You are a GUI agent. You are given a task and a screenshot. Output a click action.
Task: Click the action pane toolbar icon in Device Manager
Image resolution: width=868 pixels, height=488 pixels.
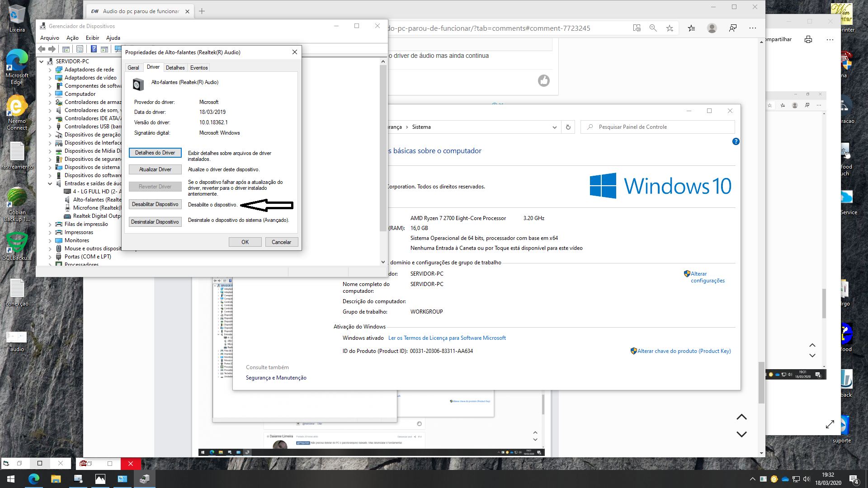click(x=104, y=49)
